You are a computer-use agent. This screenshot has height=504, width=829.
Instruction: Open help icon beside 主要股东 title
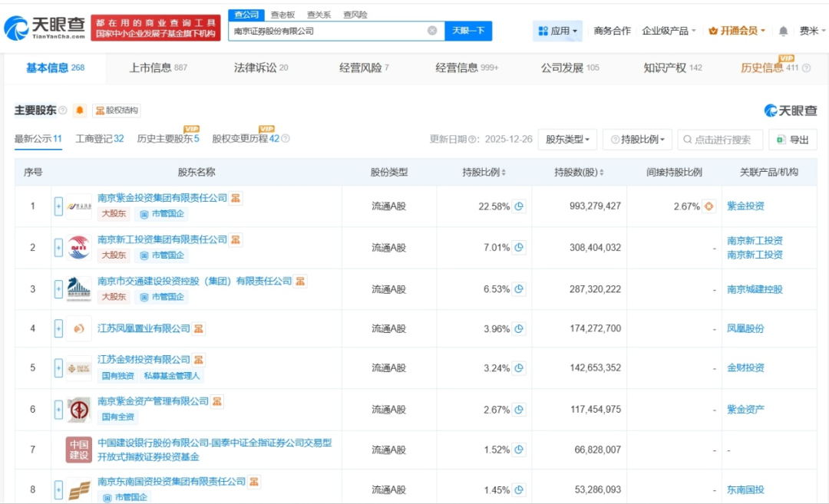[x=63, y=110]
